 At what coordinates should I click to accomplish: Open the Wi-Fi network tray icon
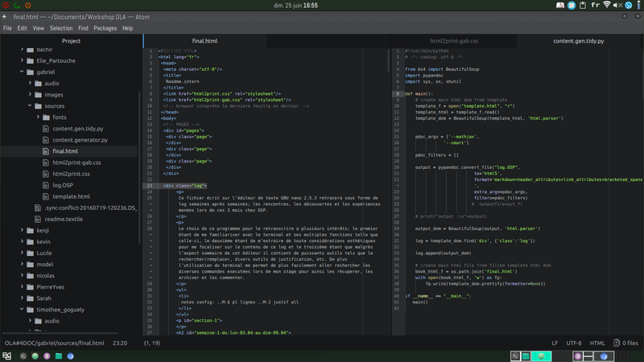coord(607,5)
